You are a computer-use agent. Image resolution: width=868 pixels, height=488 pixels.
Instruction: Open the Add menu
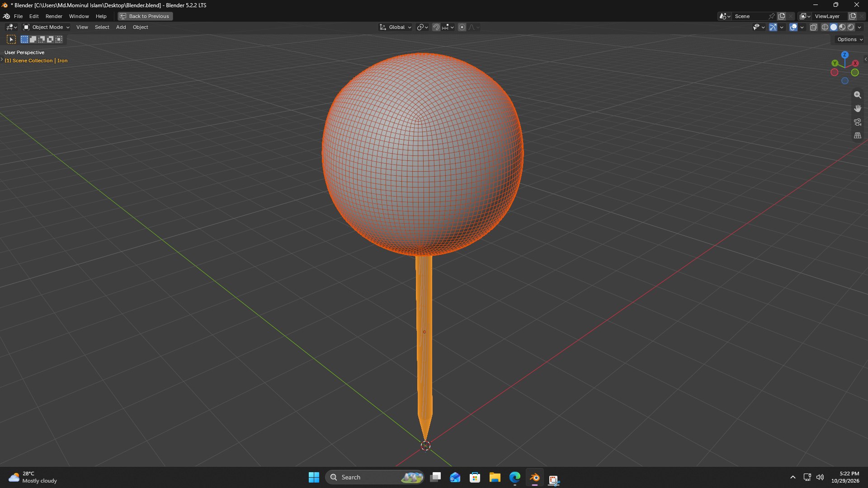pyautogui.click(x=121, y=27)
